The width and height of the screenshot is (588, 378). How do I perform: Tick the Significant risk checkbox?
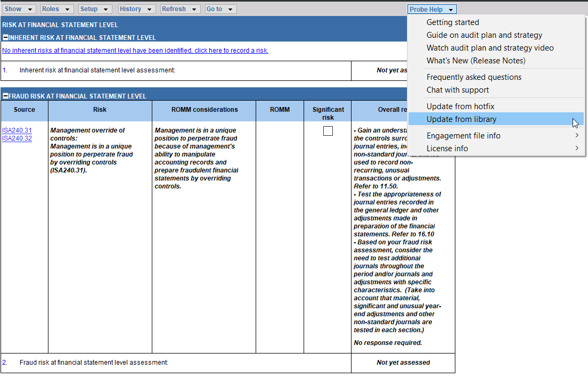(328, 131)
